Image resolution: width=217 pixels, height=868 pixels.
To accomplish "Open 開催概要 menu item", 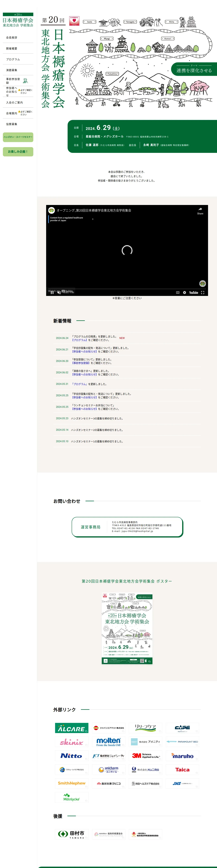I will tap(18, 49).
